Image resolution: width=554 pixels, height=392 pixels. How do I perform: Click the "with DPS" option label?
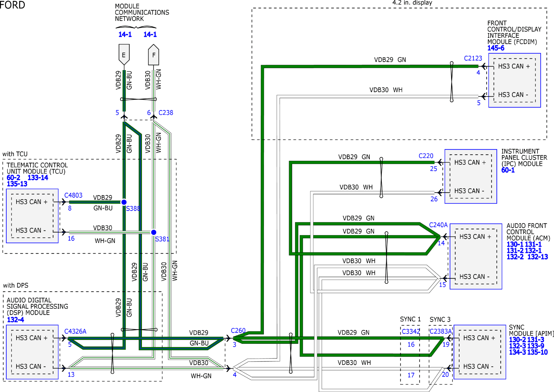pyautogui.click(x=16, y=285)
